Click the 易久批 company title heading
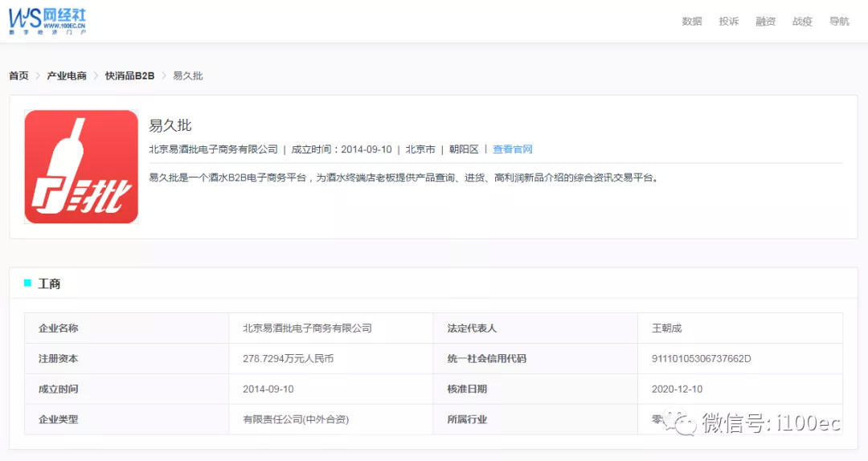 coord(170,125)
